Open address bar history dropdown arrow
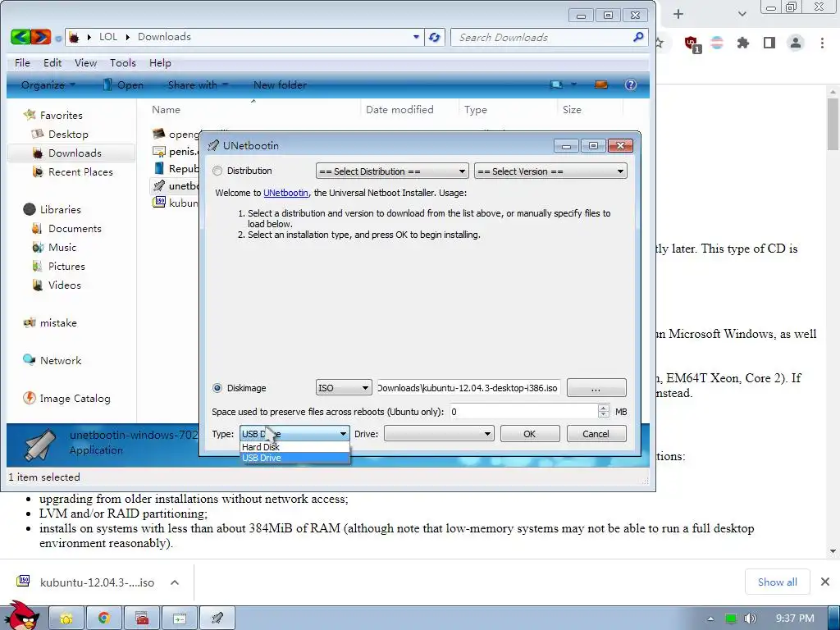 point(416,37)
